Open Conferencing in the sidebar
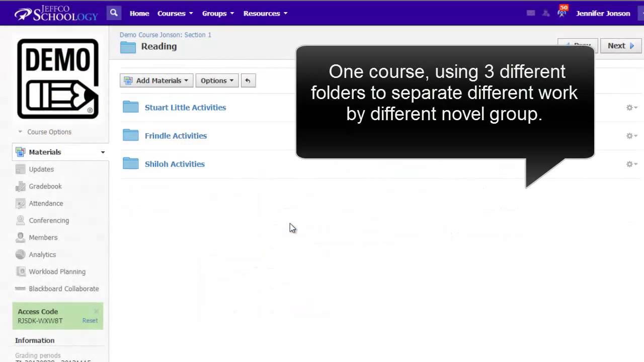Image resolution: width=644 pixels, height=362 pixels. click(x=49, y=220)
